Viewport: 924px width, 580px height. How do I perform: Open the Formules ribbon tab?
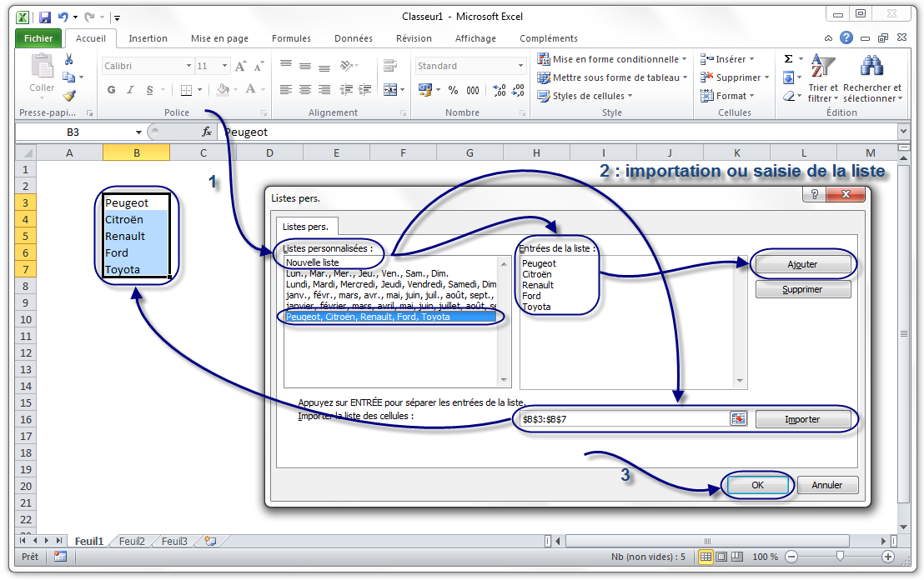(291, 38)
